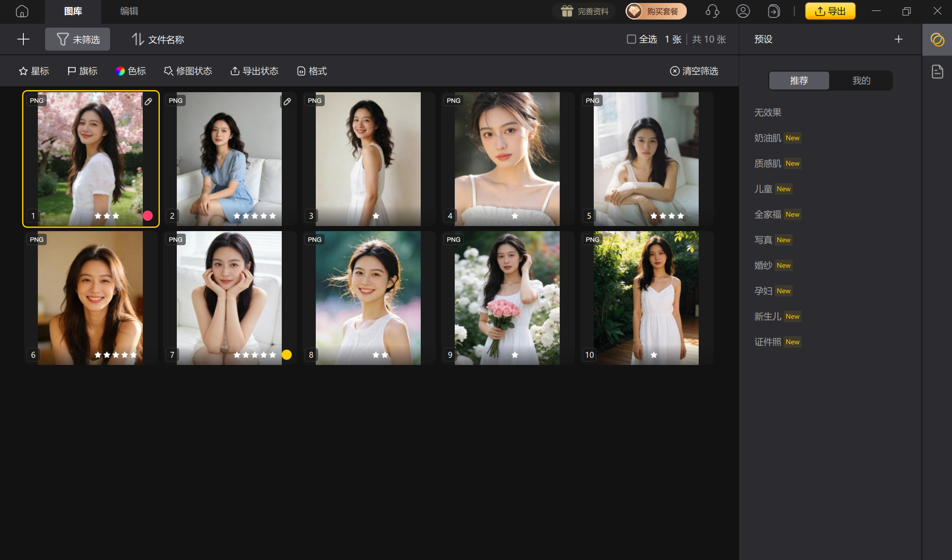952x560 pixels.
Task: Expand the 色标 color label filter
Action: coord(131,71)
